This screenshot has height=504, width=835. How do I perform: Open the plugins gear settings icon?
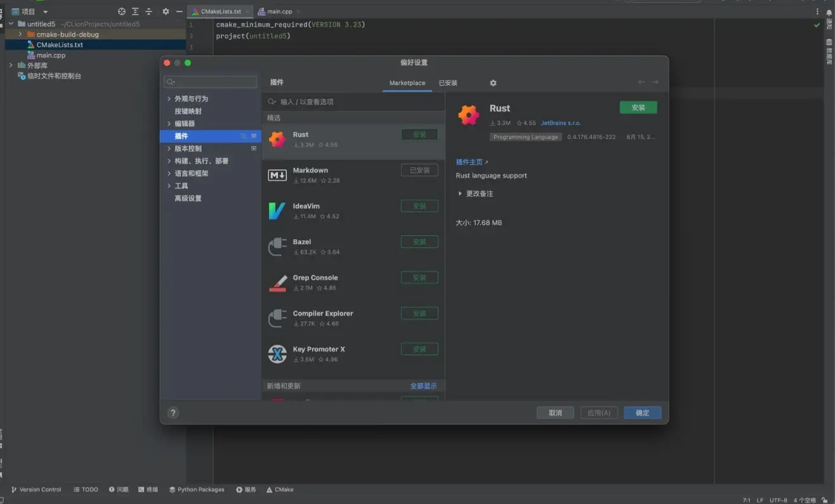pos(493,83)
